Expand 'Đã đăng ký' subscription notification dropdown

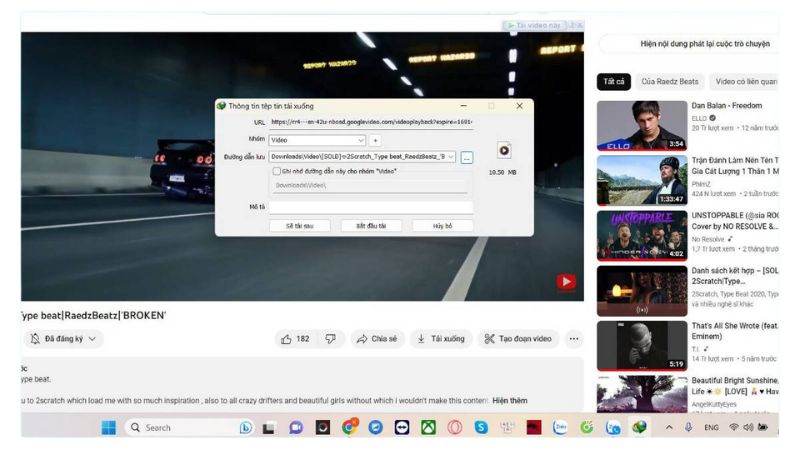(64, 339)
